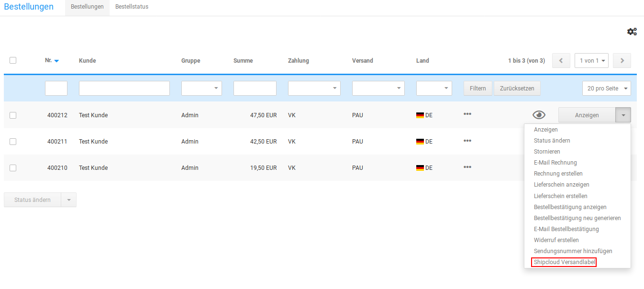This screenshot has height=289, width=644.
Task: Click the eye icon for order 400212
Action: click(539, 115)
